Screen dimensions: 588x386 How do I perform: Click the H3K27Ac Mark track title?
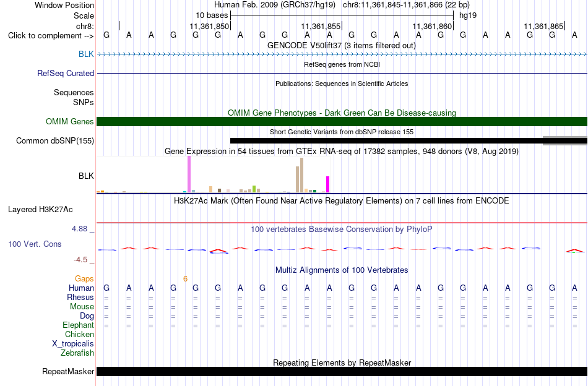342,201
